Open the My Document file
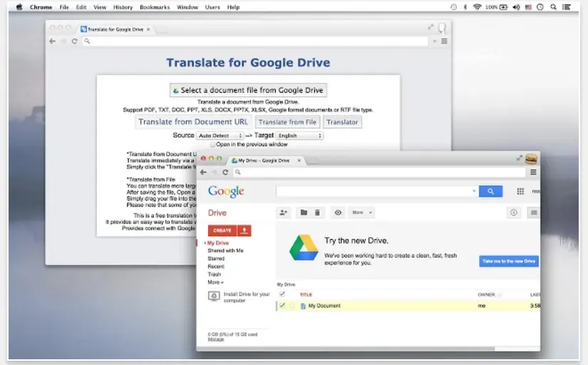The height and width of the screenshot is (365, 588). pyautogui.click(x=324, y=306)
